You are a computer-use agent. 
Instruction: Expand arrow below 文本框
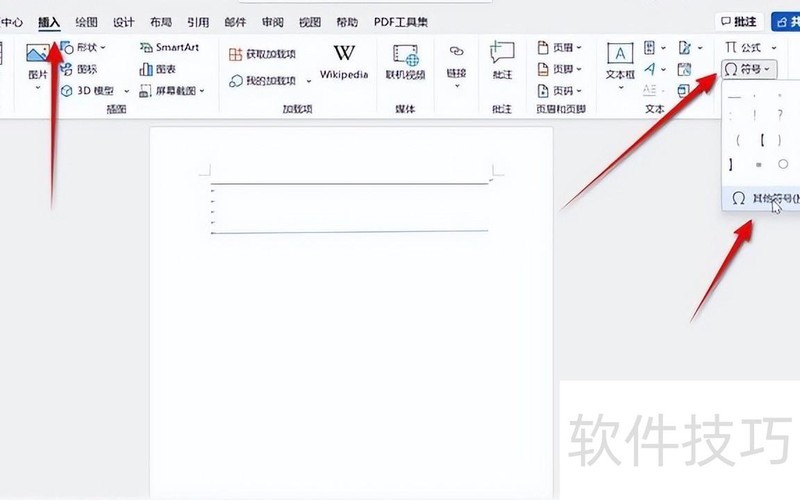click(x=620, y=88)
